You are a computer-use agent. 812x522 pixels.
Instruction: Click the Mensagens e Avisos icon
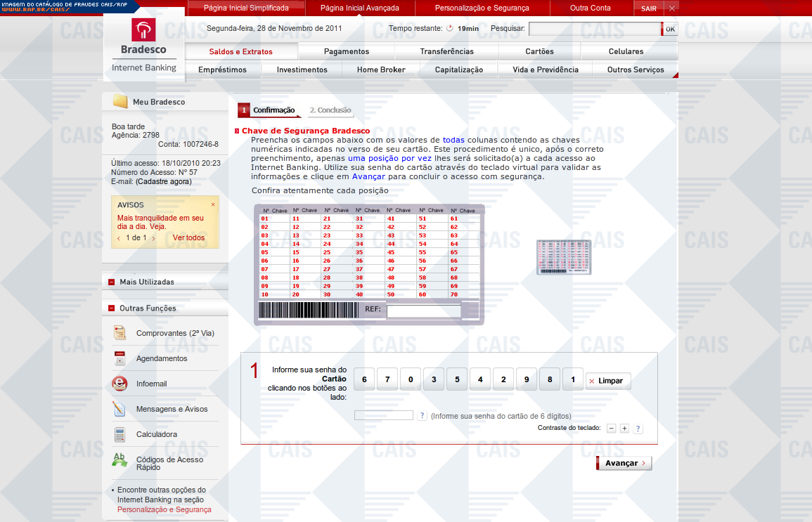point(120,409)
